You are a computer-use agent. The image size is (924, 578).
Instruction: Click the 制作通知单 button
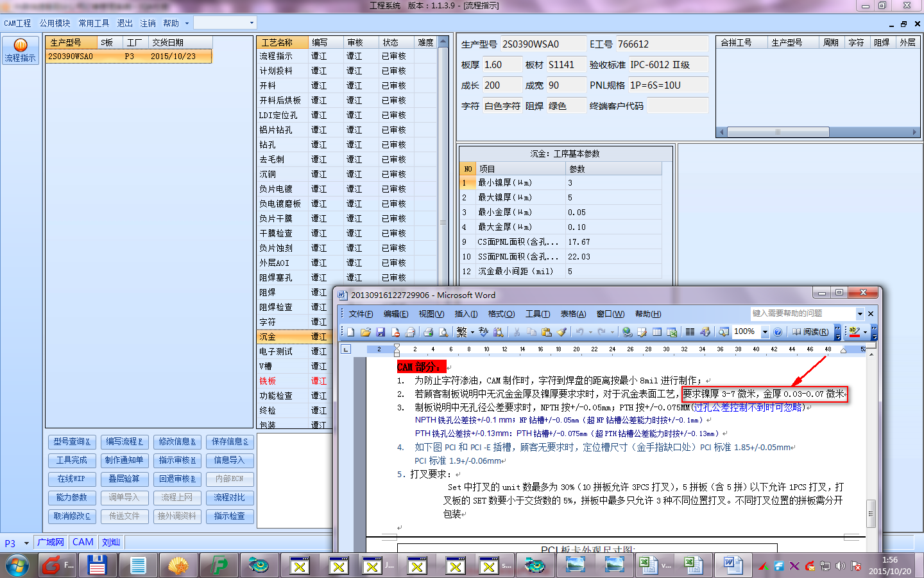[124, 460]
